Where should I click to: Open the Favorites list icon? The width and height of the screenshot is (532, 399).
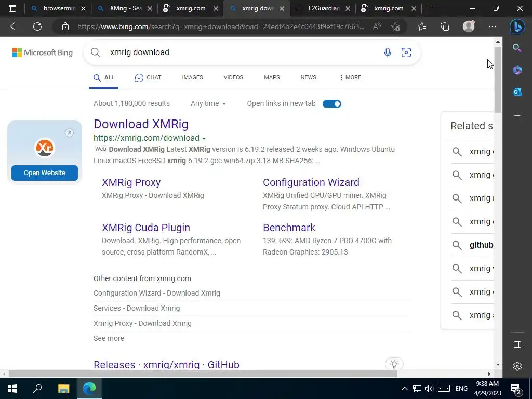coord(422,26)
